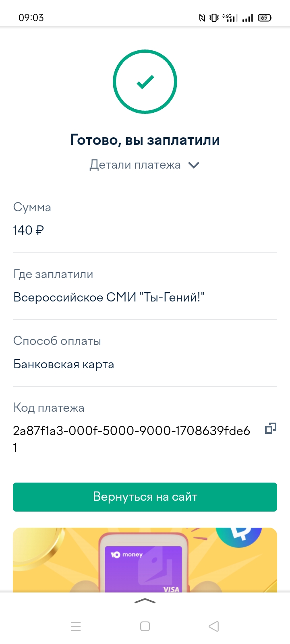Expand the Детали платежа chevron
The width and height of the screenshot is (290, 644).
pyautogui.click(x=194, y=165)
